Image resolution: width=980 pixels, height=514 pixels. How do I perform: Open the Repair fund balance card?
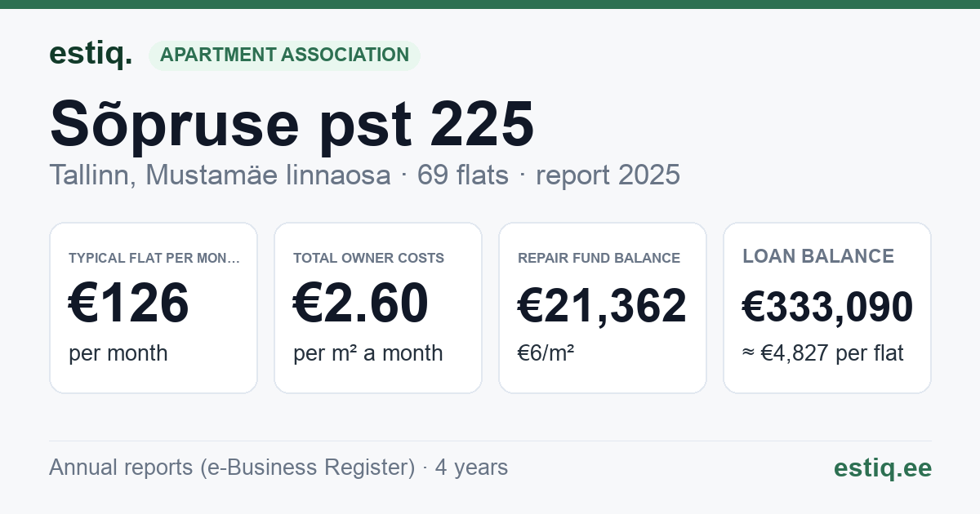[603, 308]
